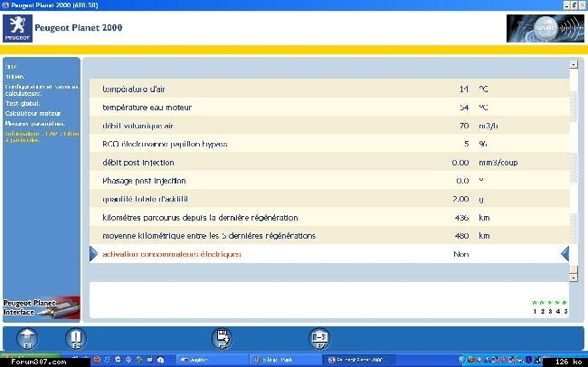Click the '70' m3/h air flow value
The image size is (588, 367).
[x=464, y=126]
